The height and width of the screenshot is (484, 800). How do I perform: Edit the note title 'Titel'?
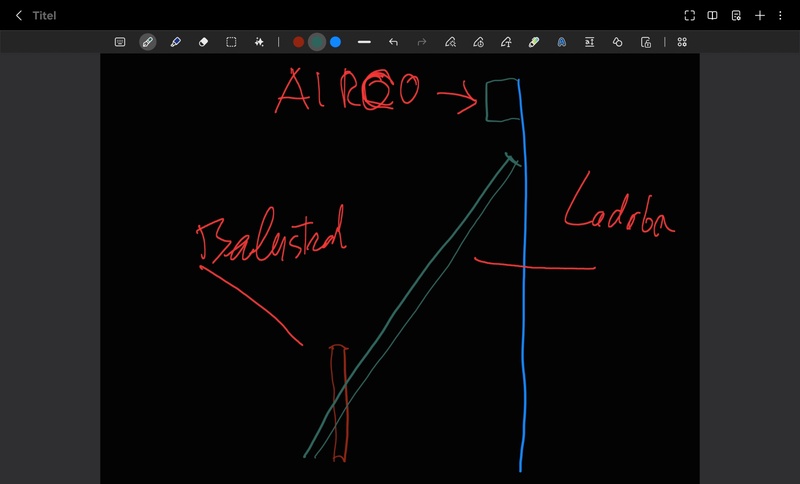pyautogui.click(x=44, y=16)
